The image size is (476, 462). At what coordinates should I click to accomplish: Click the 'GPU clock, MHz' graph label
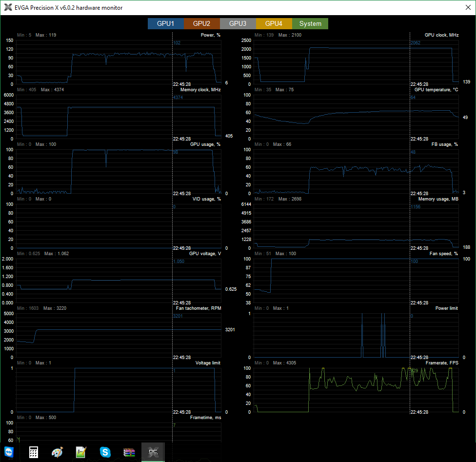point(441,35)
